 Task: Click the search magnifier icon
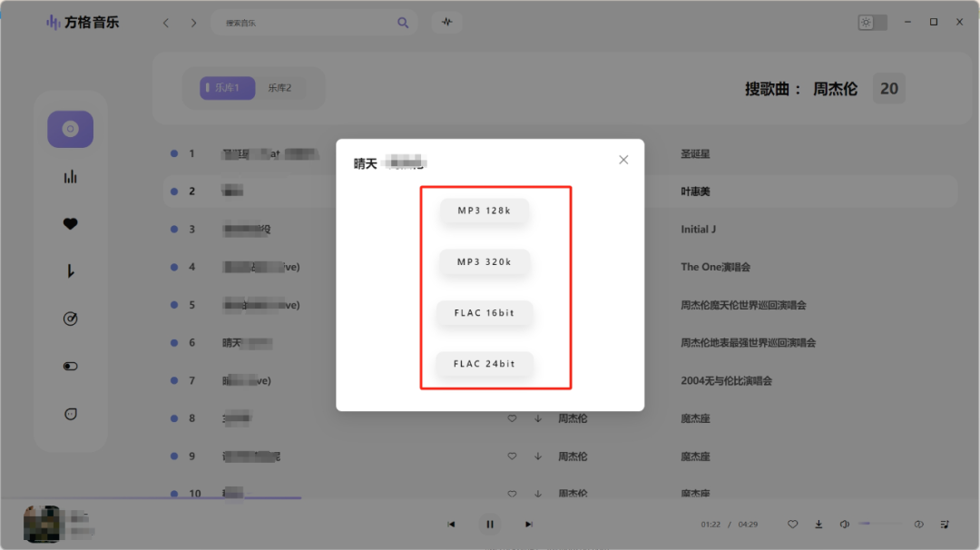403,23
